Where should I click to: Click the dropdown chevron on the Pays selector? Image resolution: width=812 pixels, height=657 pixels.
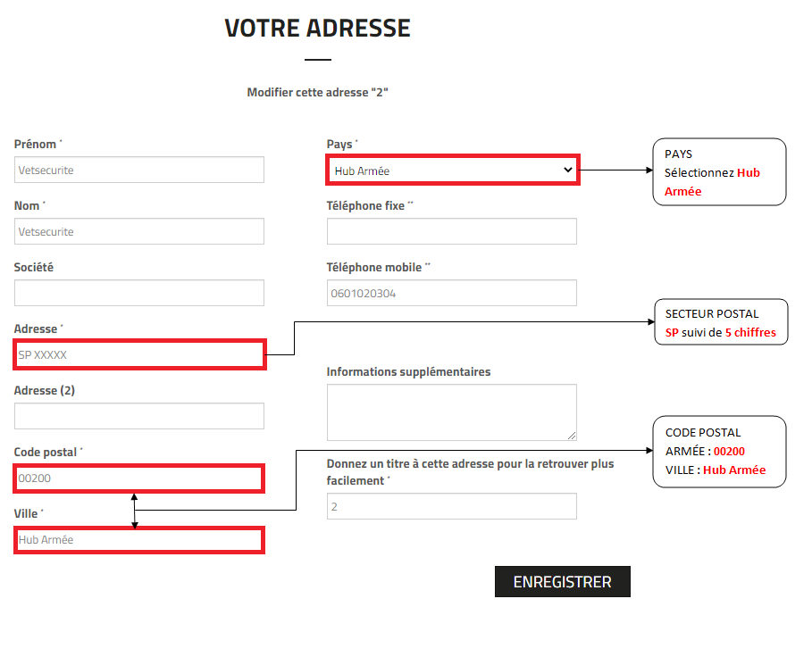pos(568,169)
